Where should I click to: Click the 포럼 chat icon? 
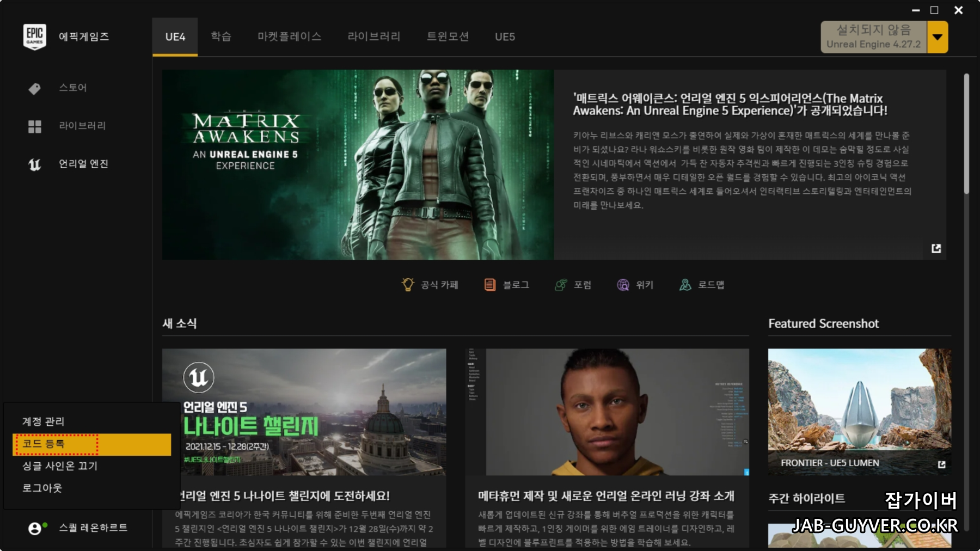click(561, 285)
